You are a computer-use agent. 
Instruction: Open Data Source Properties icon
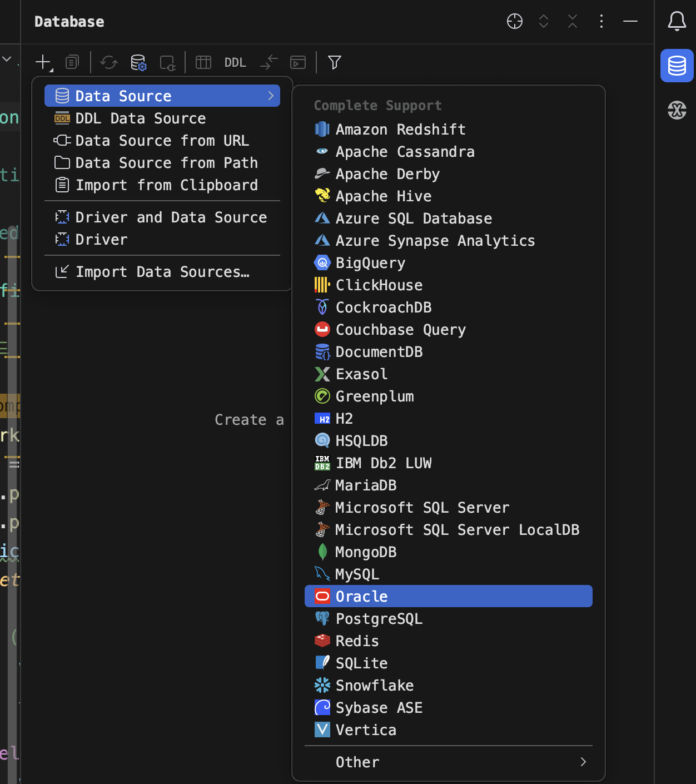pos(138,62)
